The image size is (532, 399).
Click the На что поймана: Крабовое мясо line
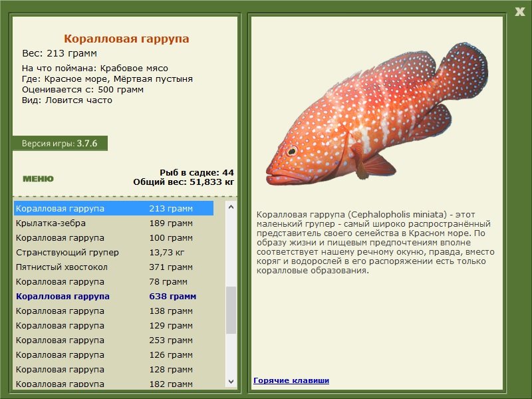point(95,68)
